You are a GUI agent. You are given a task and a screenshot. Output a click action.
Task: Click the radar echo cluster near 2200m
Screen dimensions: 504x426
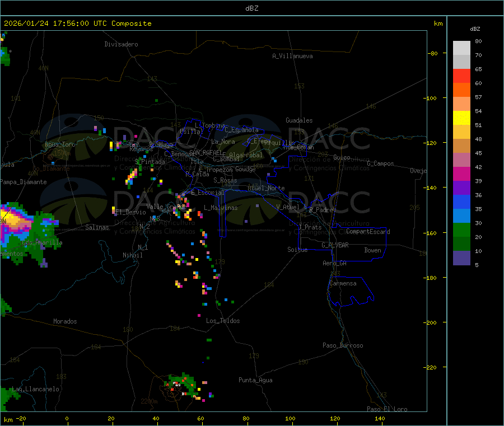pyautogui.click(x=183, y=386)
